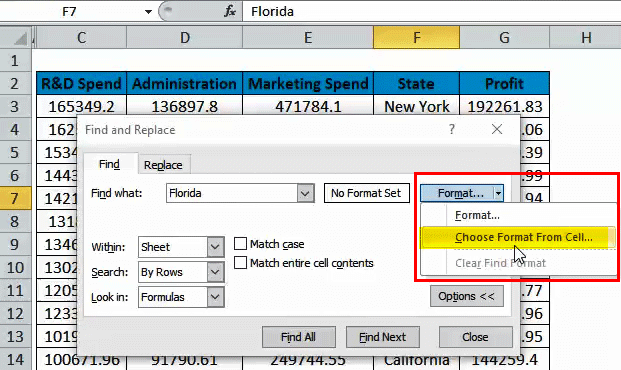Close the Find and Replace dialog with X

tap(497, 129)
